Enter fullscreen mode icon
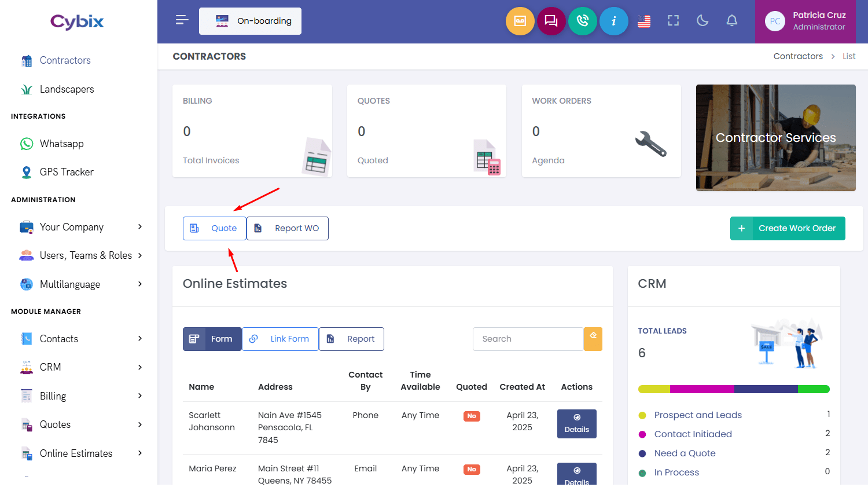 pos(673,21)
